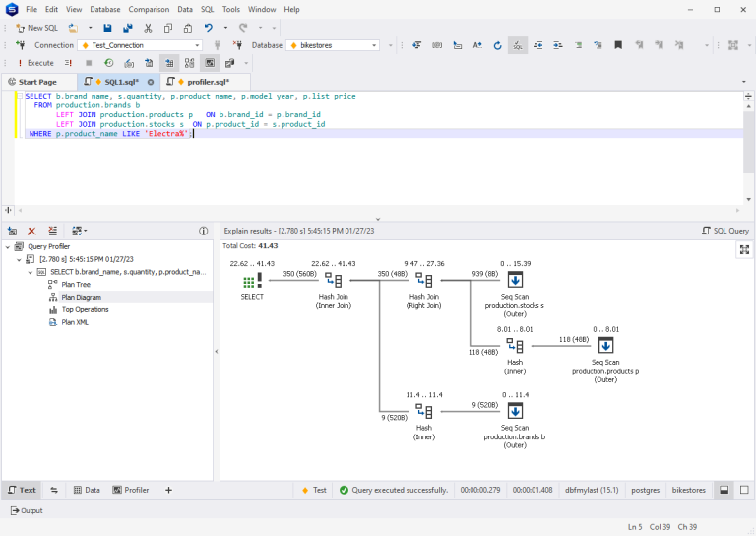Viewport: 756px width, 536px height.
Task: Click the Cut scissors icon
Action: point(148,28)
